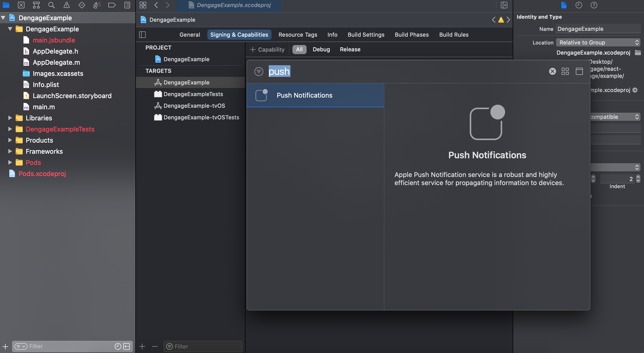Toggle the project/targets list sidebar

tap(142, 35)
